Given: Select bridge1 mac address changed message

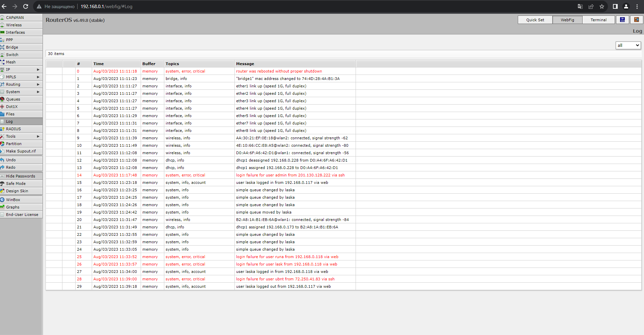Looking at the screenshot, I should point(288,79).
